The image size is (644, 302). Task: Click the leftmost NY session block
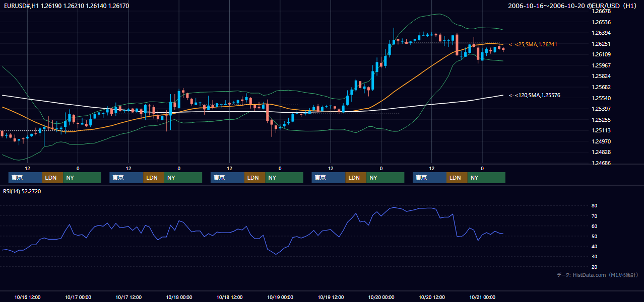pos(82,178)
